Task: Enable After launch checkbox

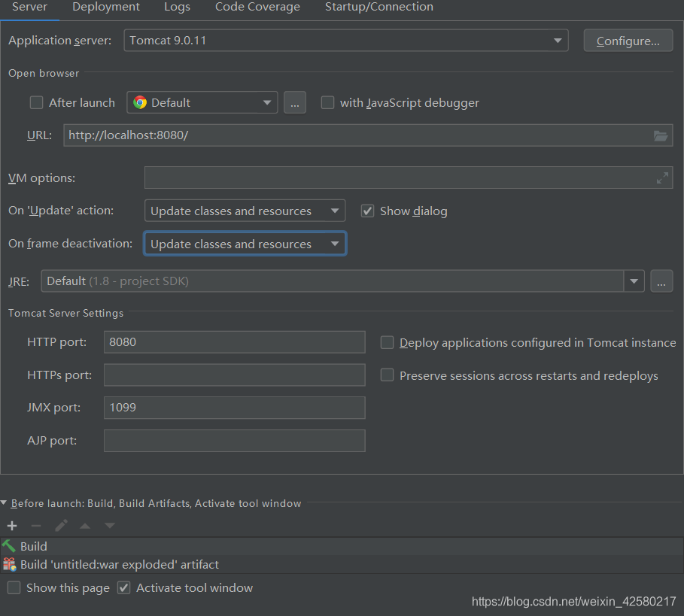Action: click(36, 102)
